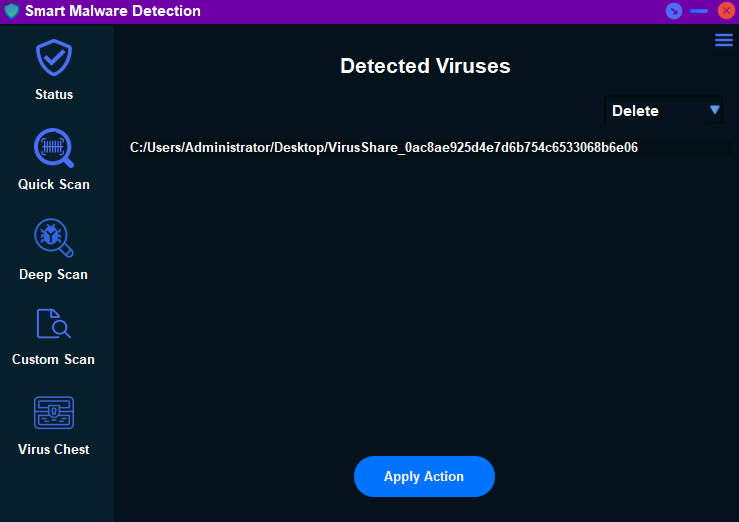Minimize the Smart Malware Detection window
The image size is (739, 522).
[x=699, y=11]
